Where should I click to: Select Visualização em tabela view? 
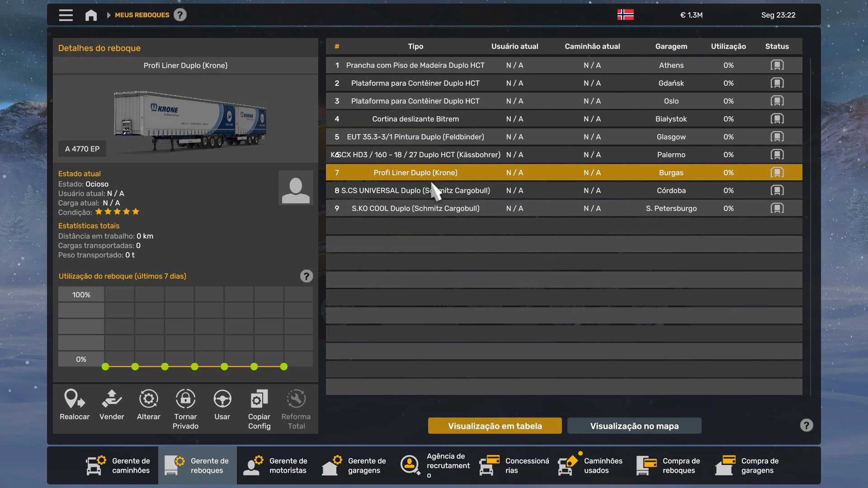[495, 426]
